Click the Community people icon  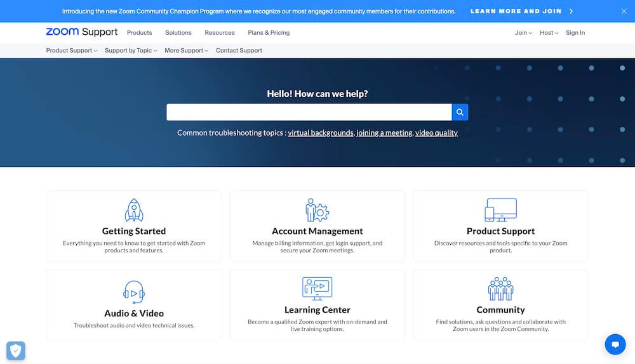click(x=501, y=289)
